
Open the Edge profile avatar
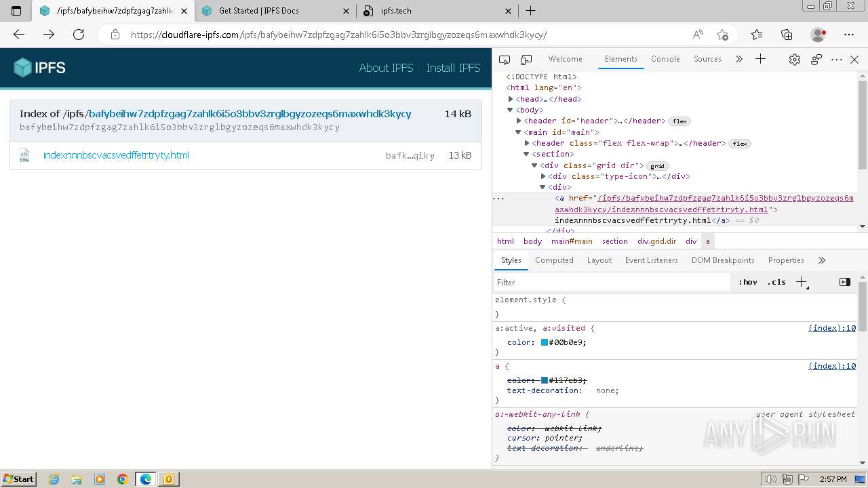coord(818,35)
